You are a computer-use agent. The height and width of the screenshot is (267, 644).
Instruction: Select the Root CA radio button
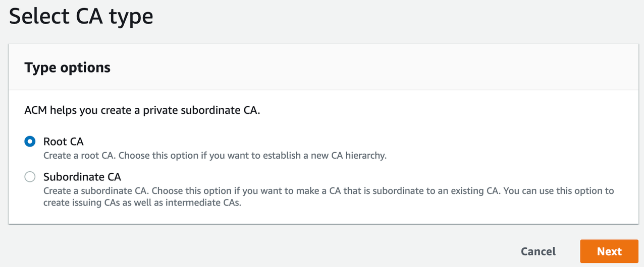pyautogui.click(x=30, y=142)
